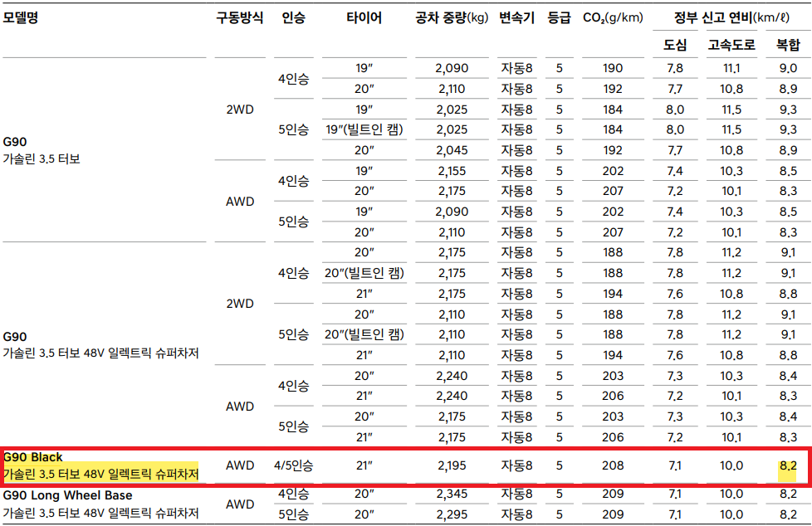Click the highway value 11.1

[x=731, y=68]
